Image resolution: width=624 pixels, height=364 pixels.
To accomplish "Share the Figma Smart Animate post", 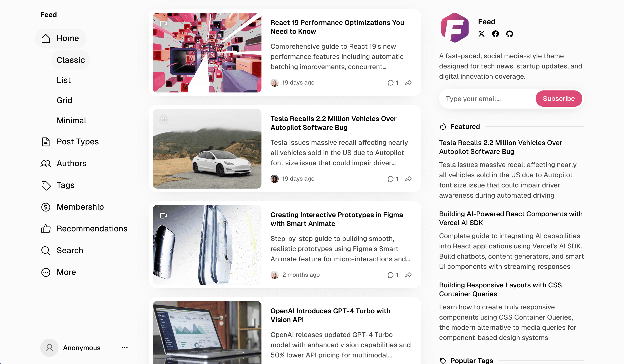I will 408,275.
